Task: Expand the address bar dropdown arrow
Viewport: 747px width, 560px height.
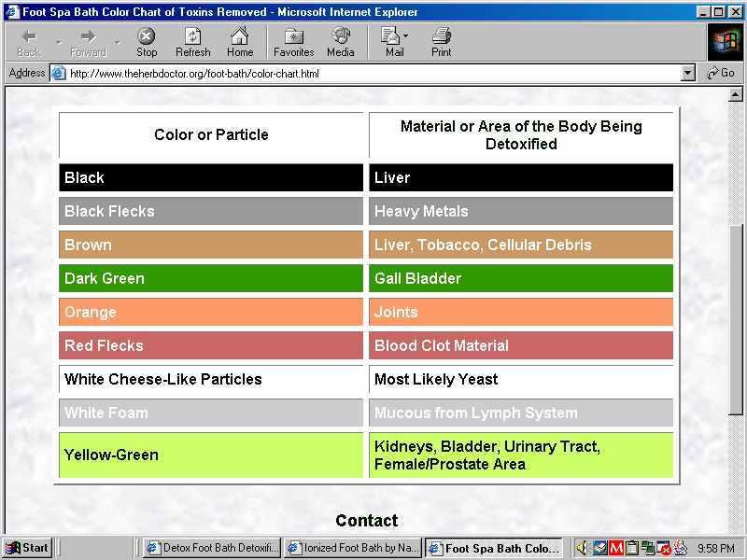Action: (x=688, y=73)
